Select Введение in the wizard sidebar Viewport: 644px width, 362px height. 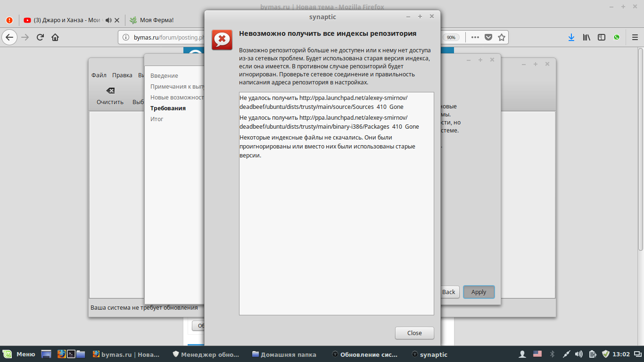(x=164, y=75)
